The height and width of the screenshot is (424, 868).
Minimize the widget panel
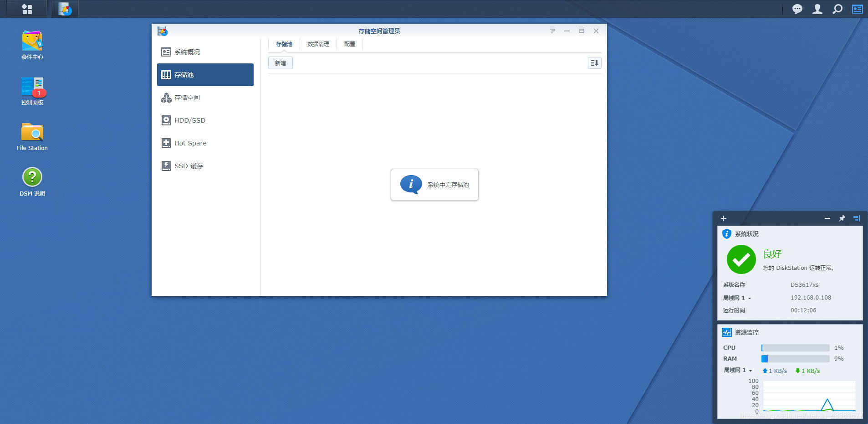(827, 218)
